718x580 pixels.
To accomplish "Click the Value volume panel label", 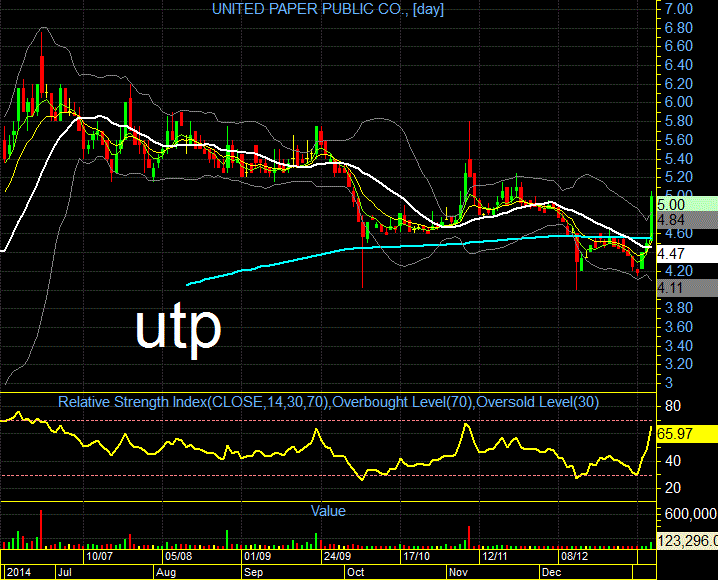I will pos(328,510).
